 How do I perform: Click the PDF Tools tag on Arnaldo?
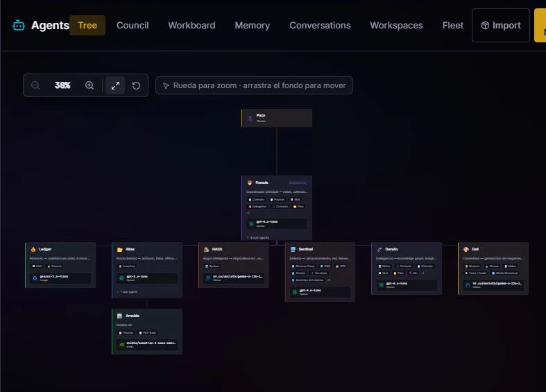[148, 333]
